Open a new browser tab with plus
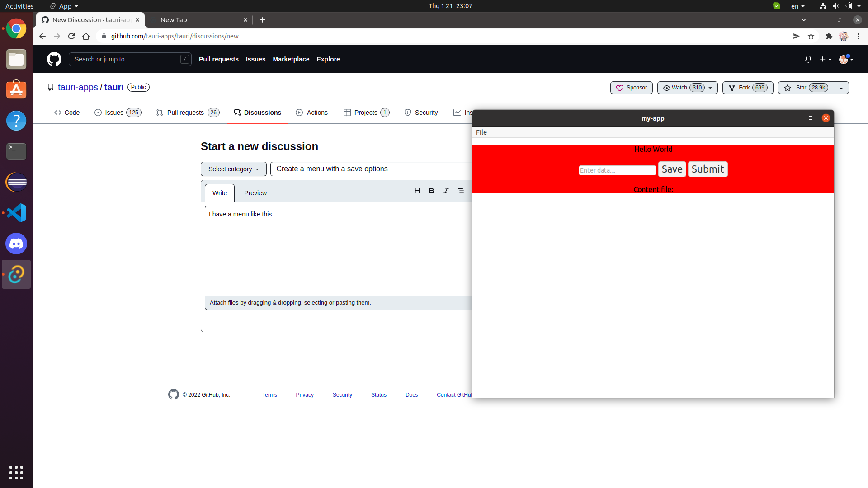This screenshot has width=868, height=488. pos(263,20)
